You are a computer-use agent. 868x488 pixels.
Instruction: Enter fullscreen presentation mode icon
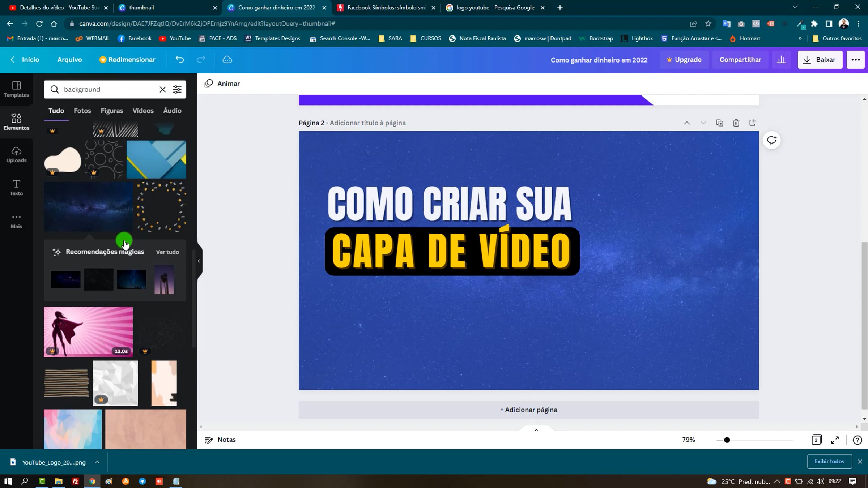tap(835, 440)
